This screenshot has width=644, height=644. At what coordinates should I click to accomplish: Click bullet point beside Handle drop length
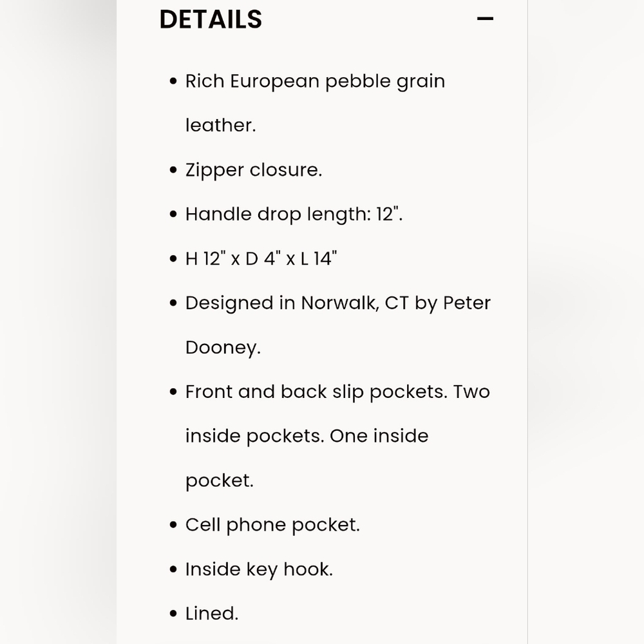173,214
